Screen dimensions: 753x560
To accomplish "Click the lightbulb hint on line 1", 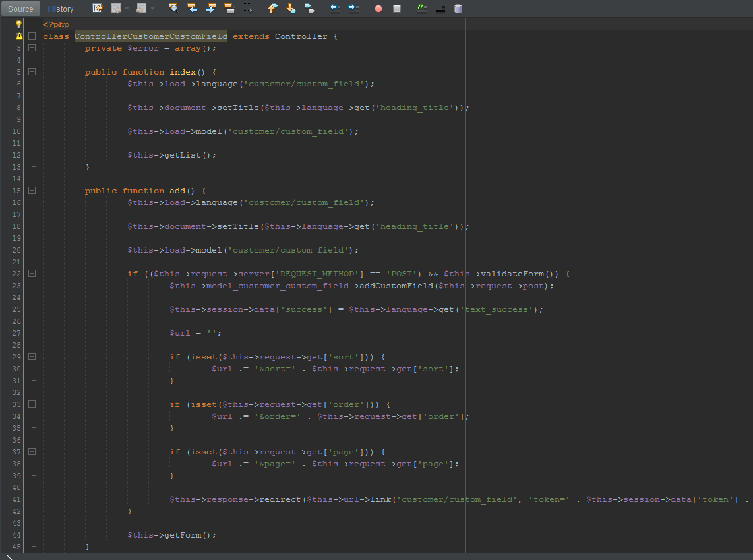I will point(18,24).
